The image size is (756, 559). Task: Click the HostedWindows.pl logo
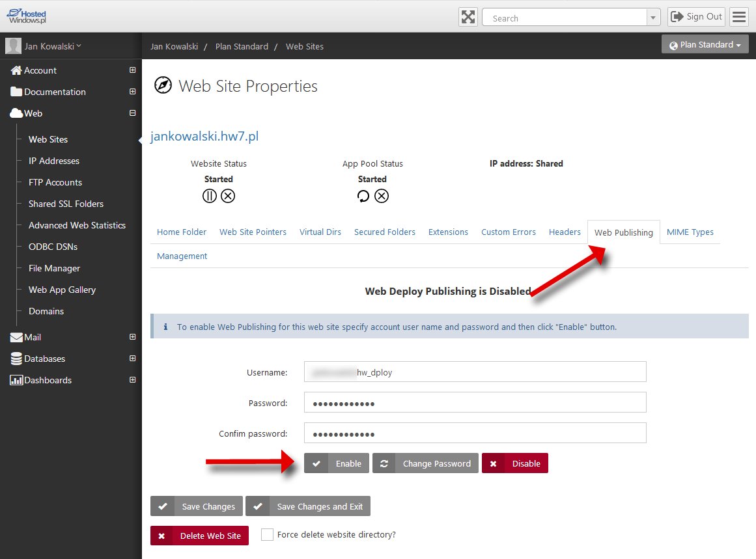tap(27, 16)
